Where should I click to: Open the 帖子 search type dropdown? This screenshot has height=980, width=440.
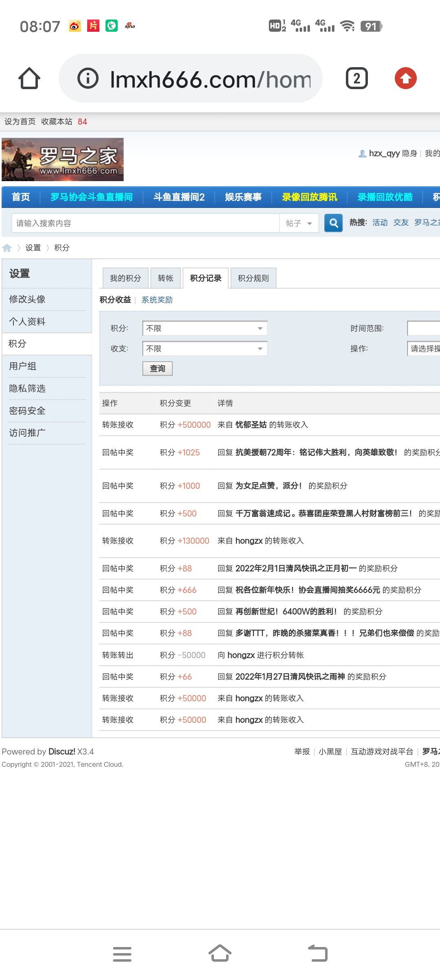299,223
